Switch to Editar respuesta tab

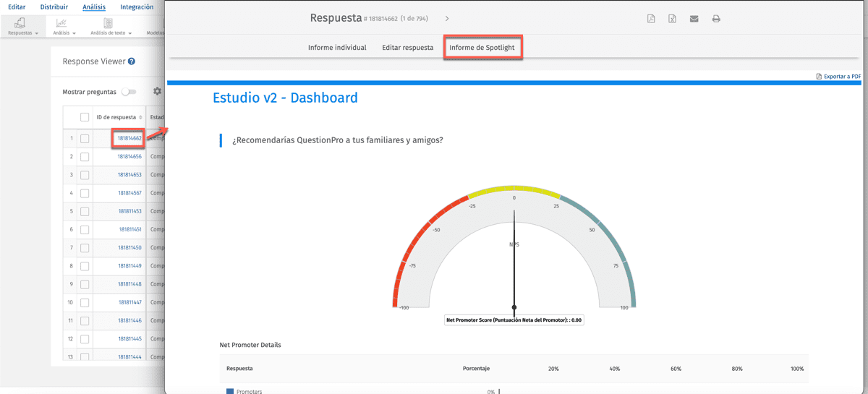[408, 48]
